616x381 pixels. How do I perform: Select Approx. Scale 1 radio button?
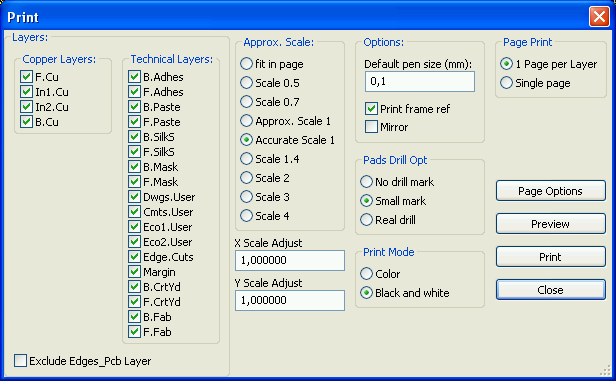tap(246, 121)
